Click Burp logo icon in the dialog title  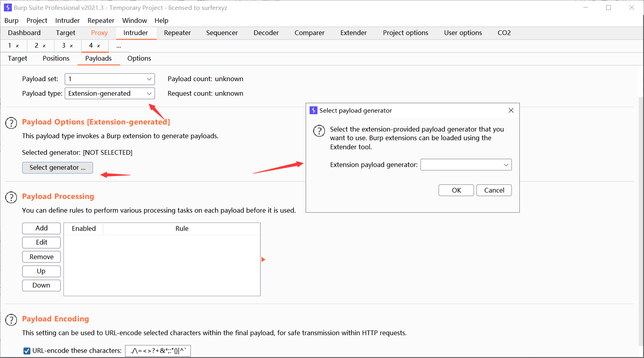click(x=314, y=110)
